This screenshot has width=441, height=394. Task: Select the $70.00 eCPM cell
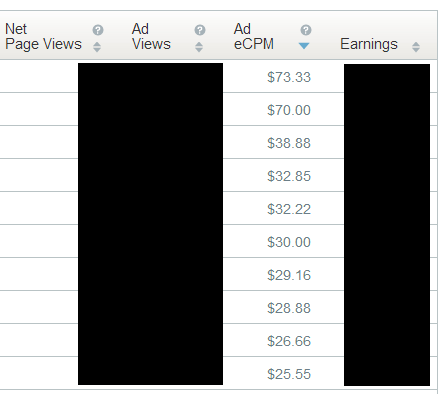point(289,110)
